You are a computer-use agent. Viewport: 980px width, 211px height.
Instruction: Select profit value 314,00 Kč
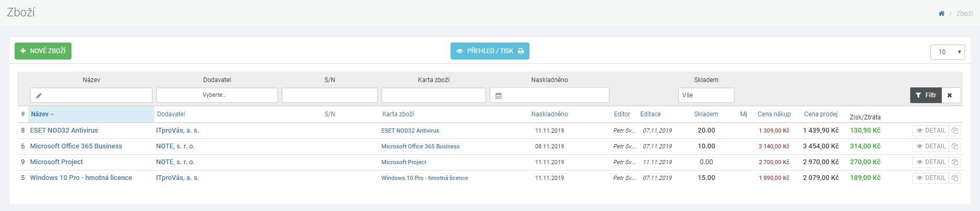(865, 146)
